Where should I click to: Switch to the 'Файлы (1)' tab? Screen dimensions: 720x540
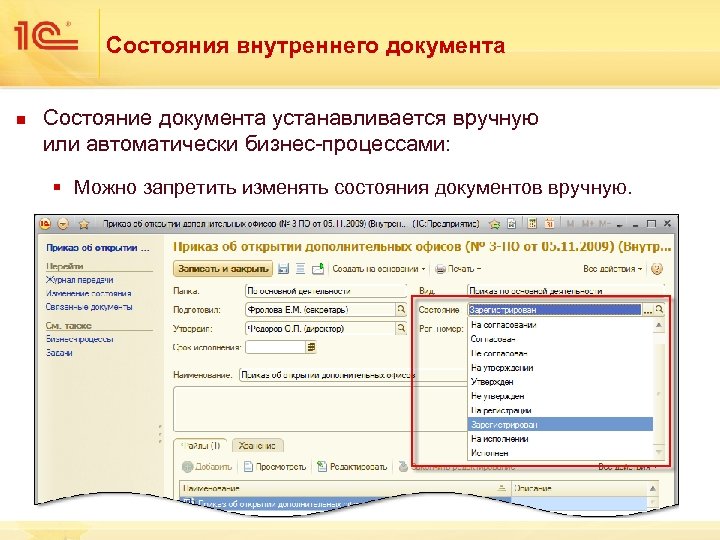click(x=201, y=445)
